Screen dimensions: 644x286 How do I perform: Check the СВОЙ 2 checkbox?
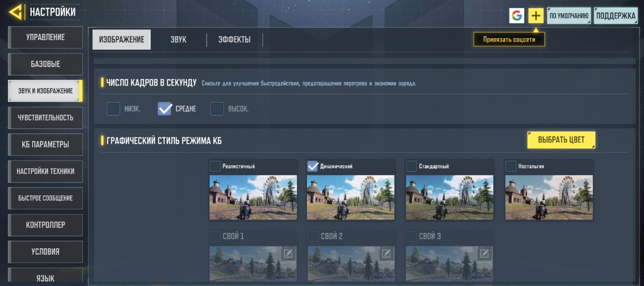pyautogui.click(x=313, y=236)
